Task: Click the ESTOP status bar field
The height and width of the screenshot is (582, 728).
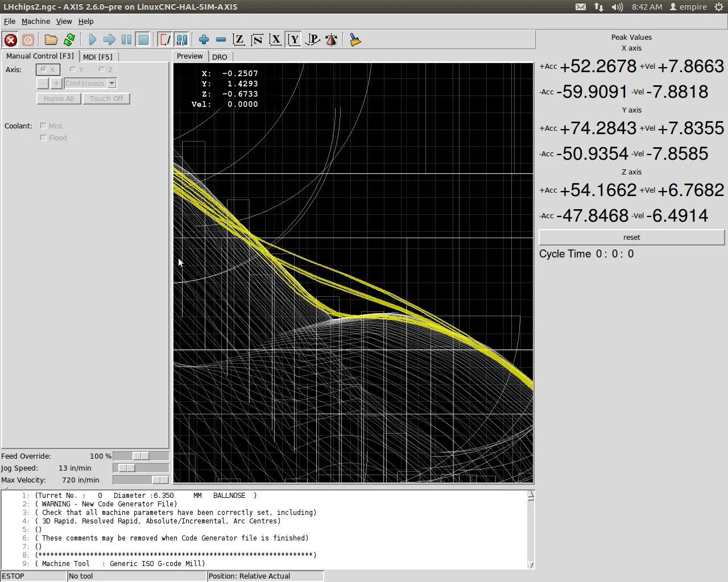Action: (34, 576)
